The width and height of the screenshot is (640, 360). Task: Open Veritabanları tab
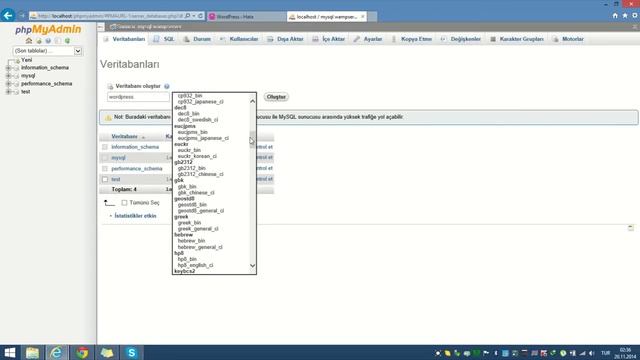point(124,39)
